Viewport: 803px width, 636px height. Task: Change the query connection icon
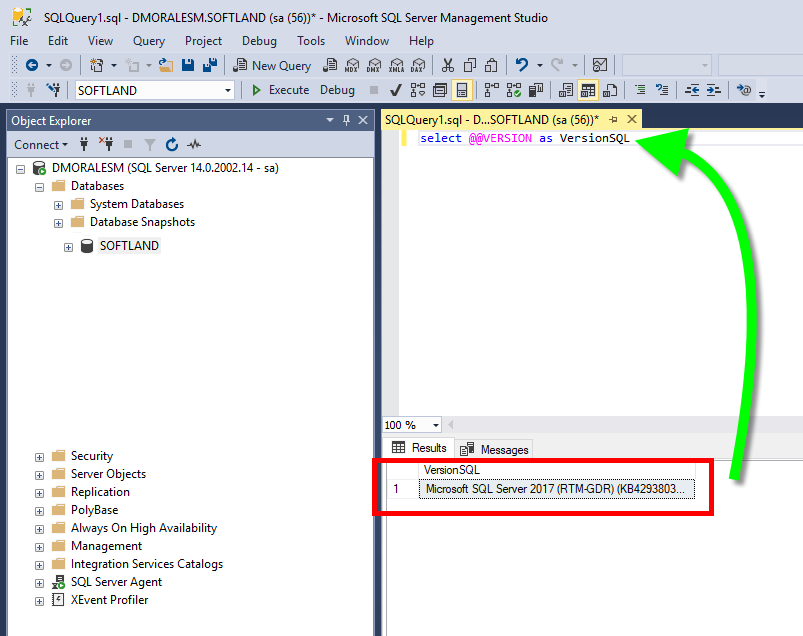click(x=53, y=91)
